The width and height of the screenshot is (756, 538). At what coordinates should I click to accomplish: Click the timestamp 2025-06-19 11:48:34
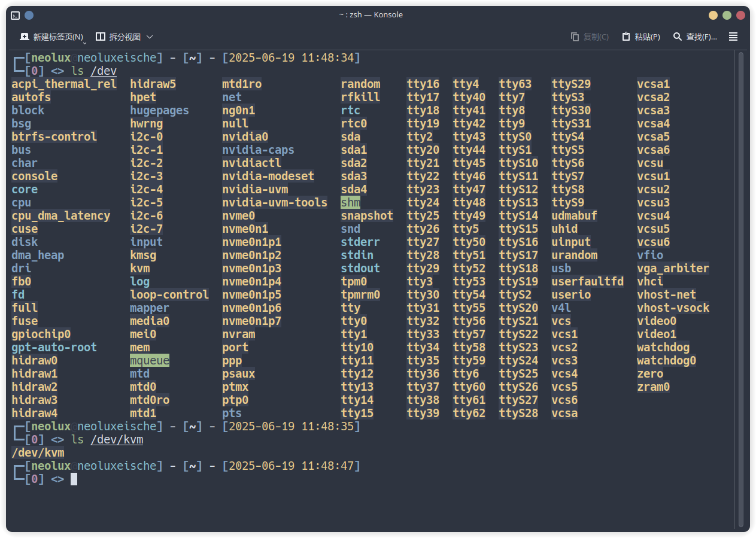pyautogui.click(x=292, y=58)
